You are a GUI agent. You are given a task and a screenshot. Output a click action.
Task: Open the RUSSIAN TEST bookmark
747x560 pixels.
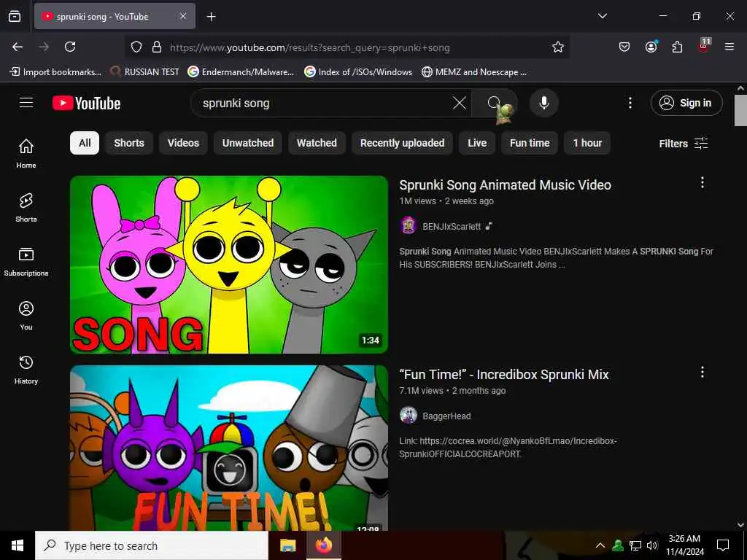coord(145,72)
